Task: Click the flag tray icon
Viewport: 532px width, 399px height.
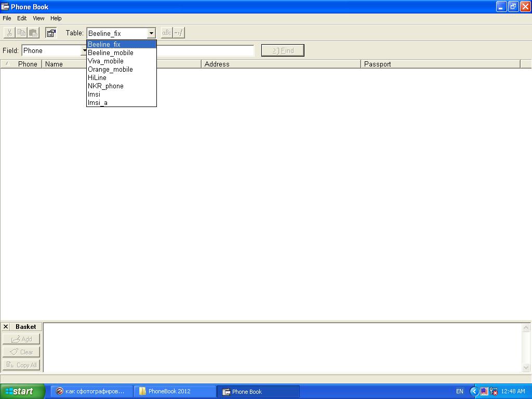Action: [484, 392]
